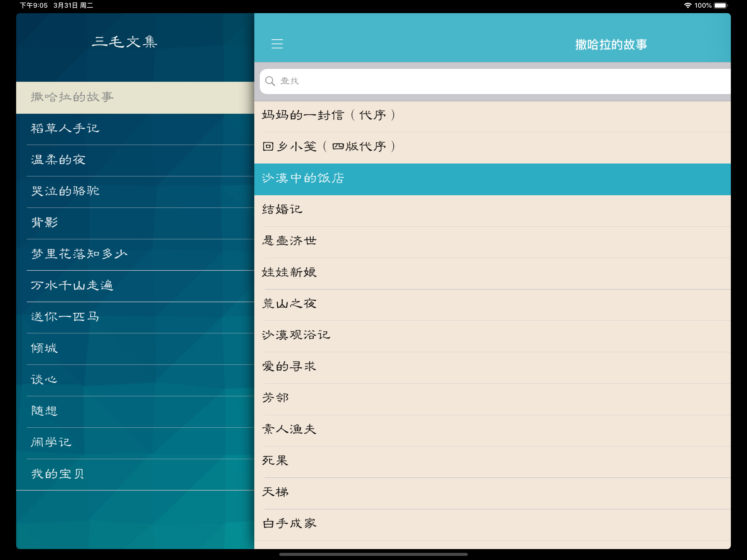
Task: Open chapter 素人渔夫
Action: point(492,431)
